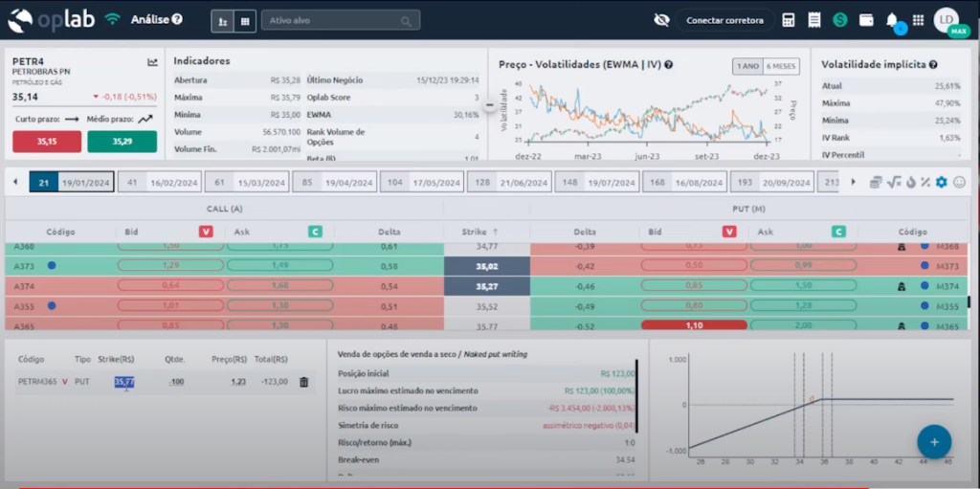980x489 pixels.
Task: Open the calculator icon in header
Action: [789, 20]
